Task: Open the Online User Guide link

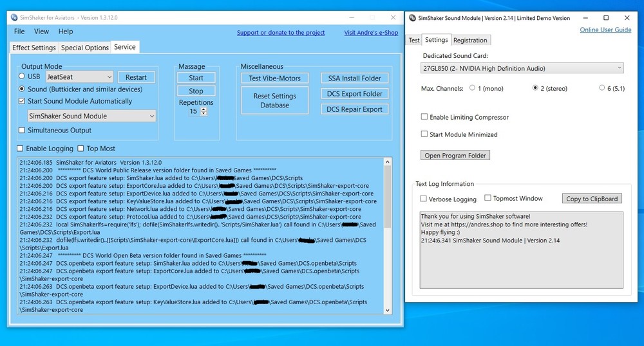Action: [x=605, y=30]
